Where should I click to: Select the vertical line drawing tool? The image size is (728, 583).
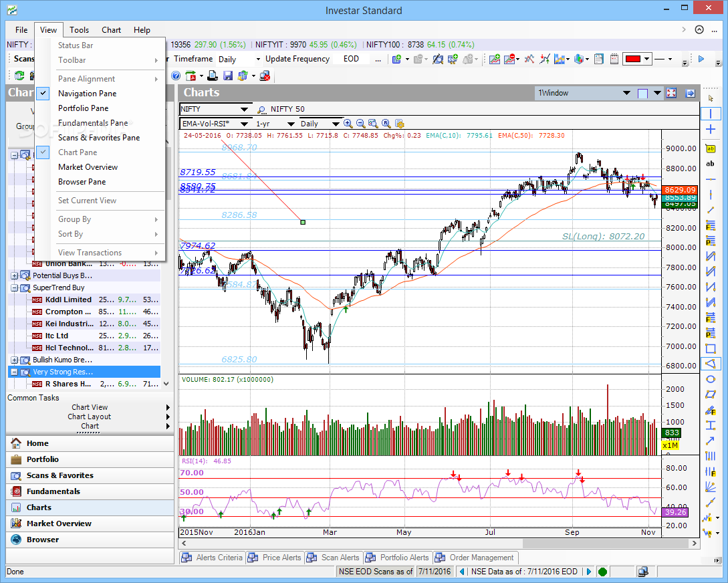tap(711, 113)
